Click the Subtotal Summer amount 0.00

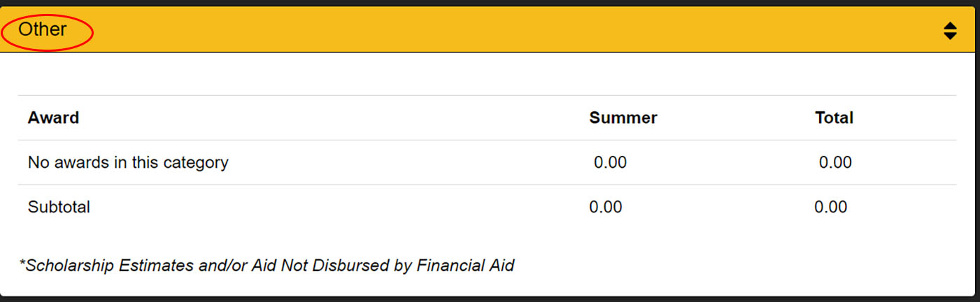[605, 207]
